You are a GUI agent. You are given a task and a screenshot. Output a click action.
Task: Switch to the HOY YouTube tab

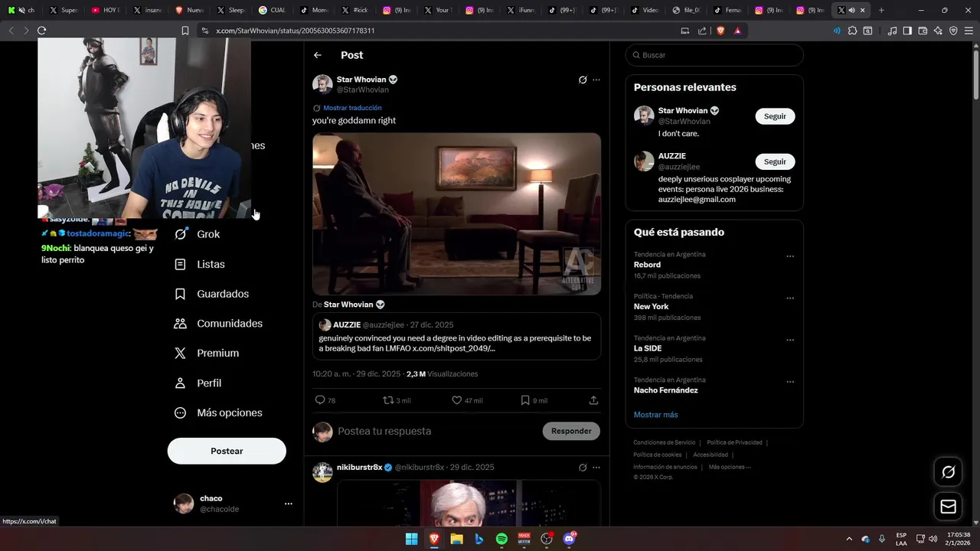click(105, 10)
